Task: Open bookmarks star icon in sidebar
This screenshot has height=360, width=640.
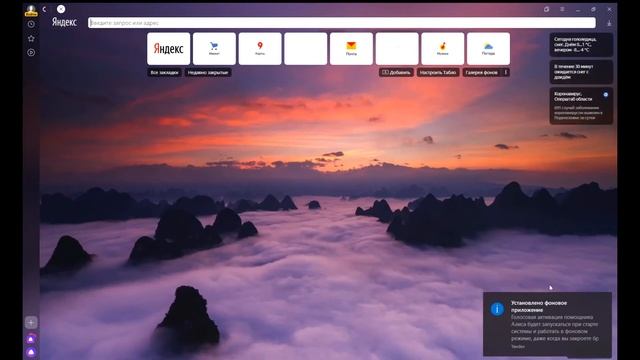Action: 31,38
